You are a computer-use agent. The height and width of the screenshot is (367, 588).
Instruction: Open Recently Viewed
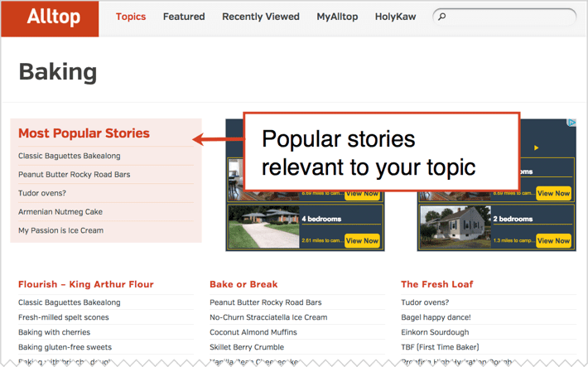tap(261, 17)
